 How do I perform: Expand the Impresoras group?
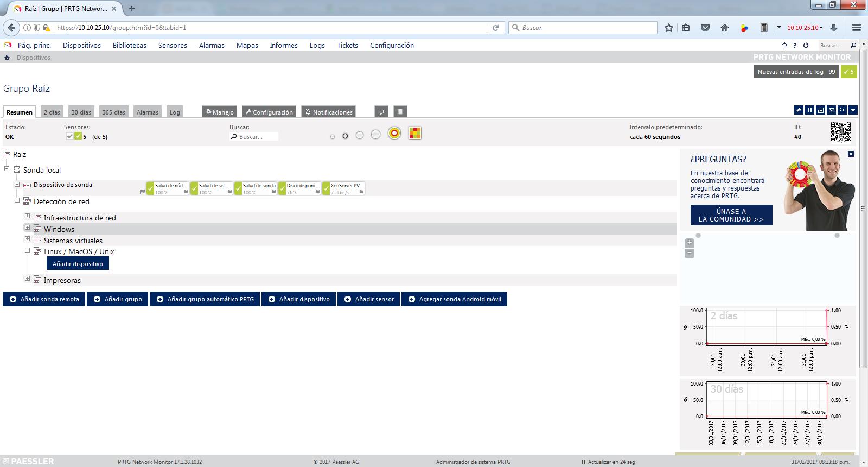(x=27, y=279)
